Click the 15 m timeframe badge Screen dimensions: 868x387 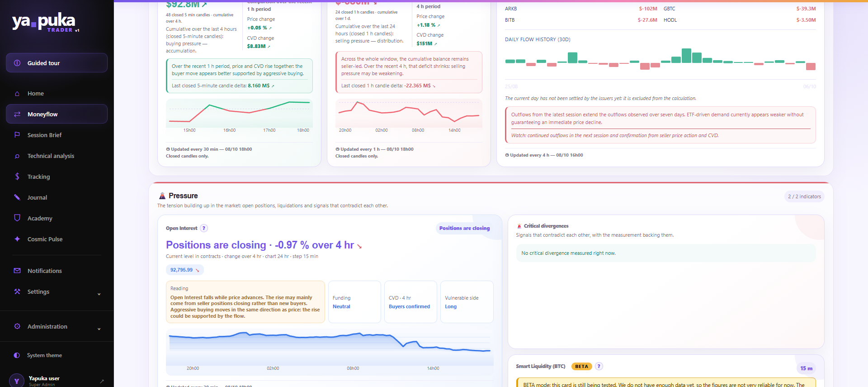[806, 368]
